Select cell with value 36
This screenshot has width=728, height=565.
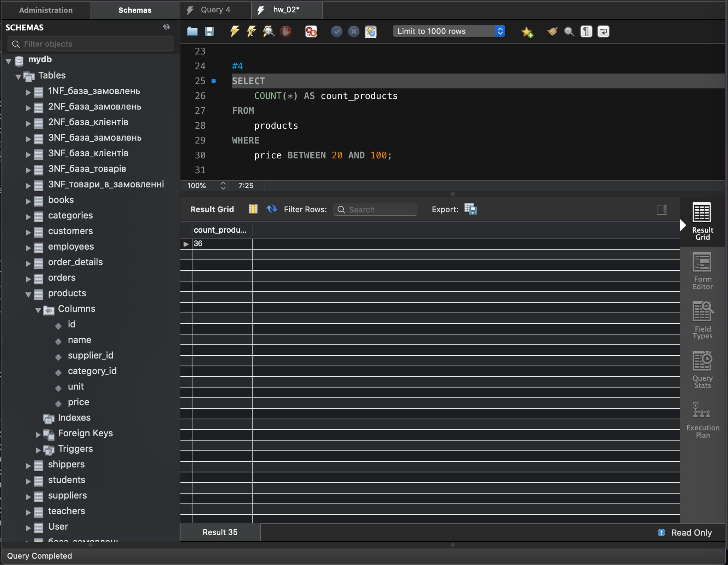click(x=222, y=244)
